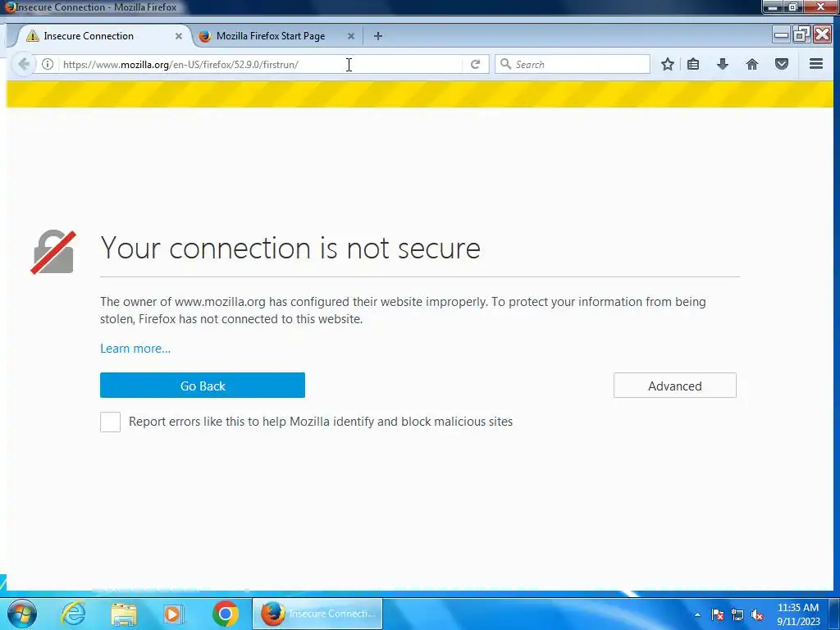
Task: Open the Advanced options button
Action: (x=675, y=386)
